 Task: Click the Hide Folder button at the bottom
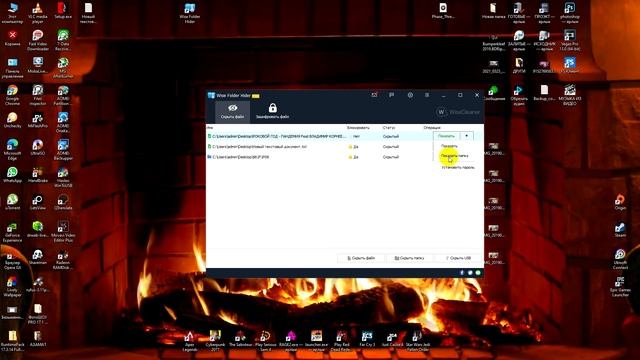[409, 258]
